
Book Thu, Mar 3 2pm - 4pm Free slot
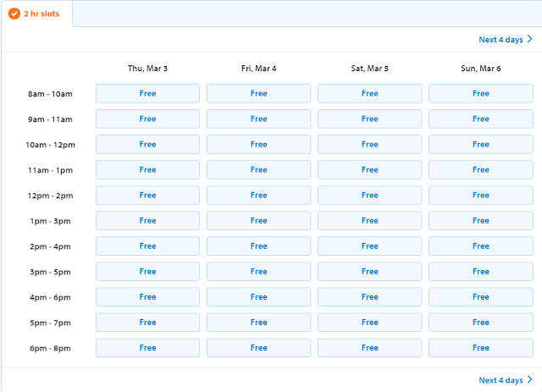click(147, 246)
